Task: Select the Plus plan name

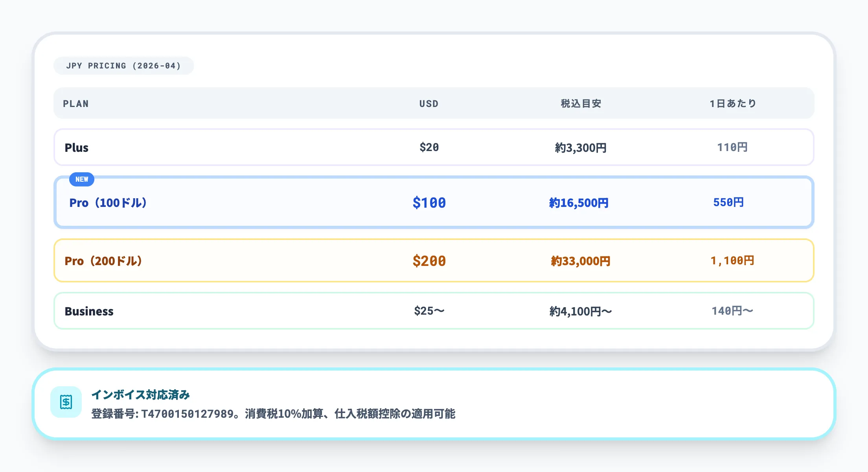Action: [x=77, y=147]
